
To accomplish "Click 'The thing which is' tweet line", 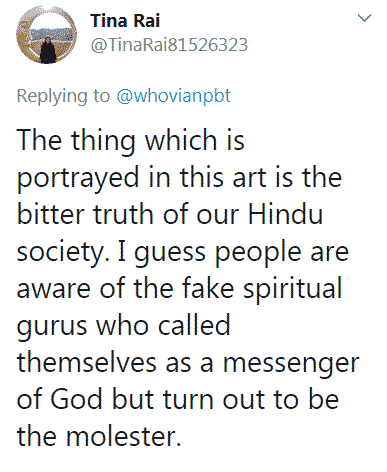I will coord(131,141).
